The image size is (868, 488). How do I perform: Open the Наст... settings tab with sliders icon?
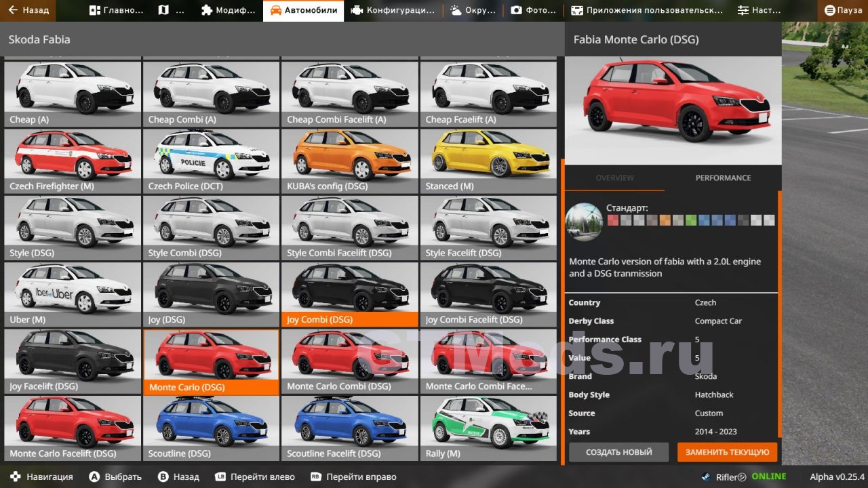click(x=758, y=10)
